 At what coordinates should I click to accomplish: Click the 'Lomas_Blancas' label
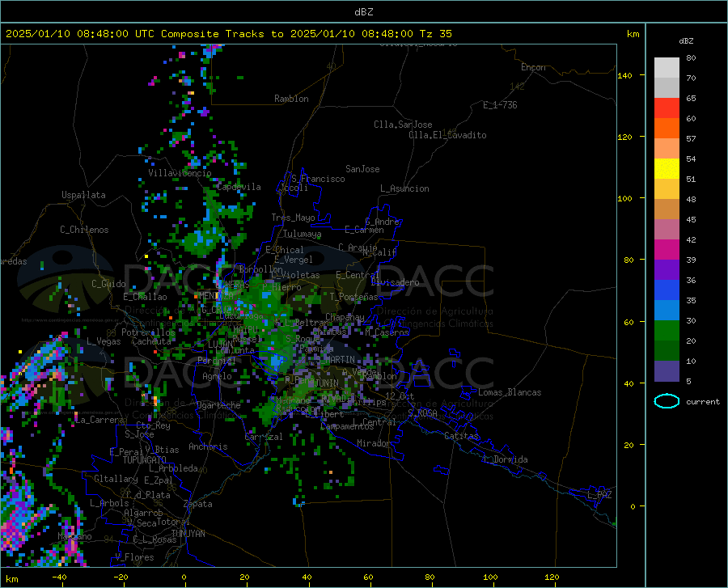pyautogui.click(x=510, y=392)
